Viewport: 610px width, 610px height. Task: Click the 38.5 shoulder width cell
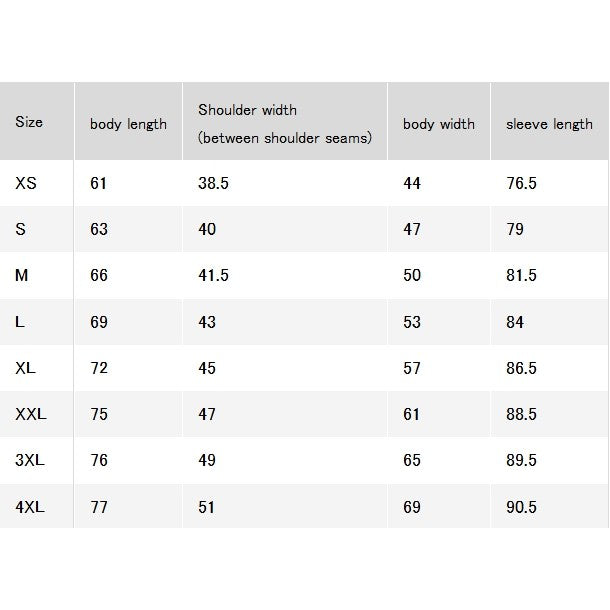tap(213, 183)
